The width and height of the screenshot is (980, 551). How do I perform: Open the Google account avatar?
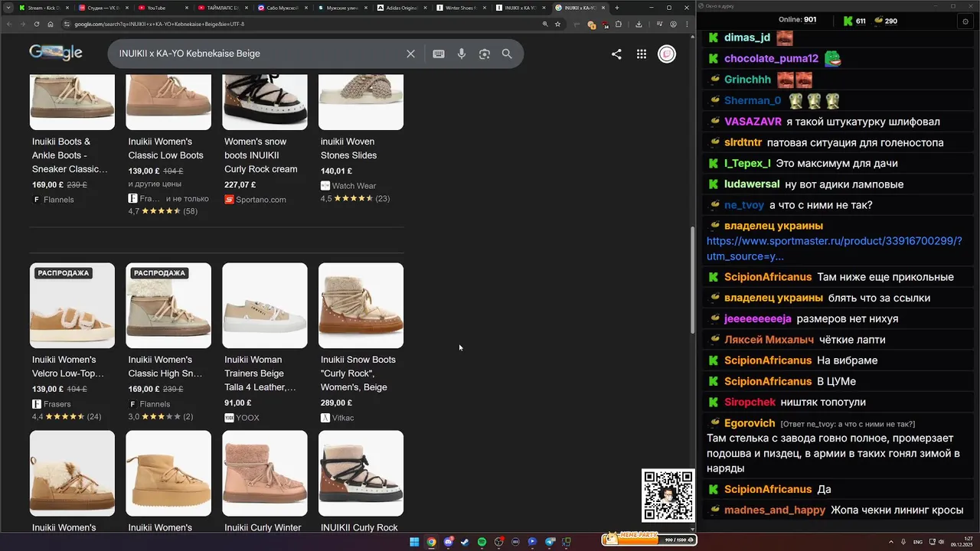pyautogui.click(x=667, y=54)
